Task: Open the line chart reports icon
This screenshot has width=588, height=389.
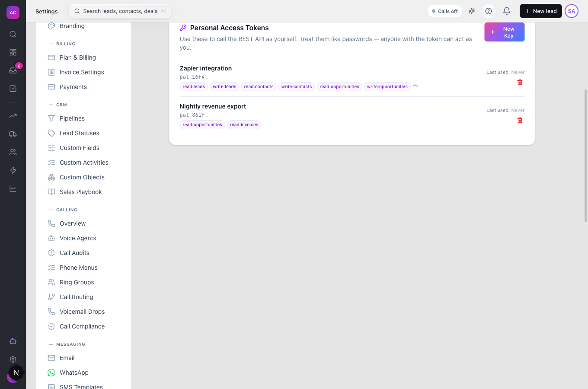Action: click(x=13, y=188)
